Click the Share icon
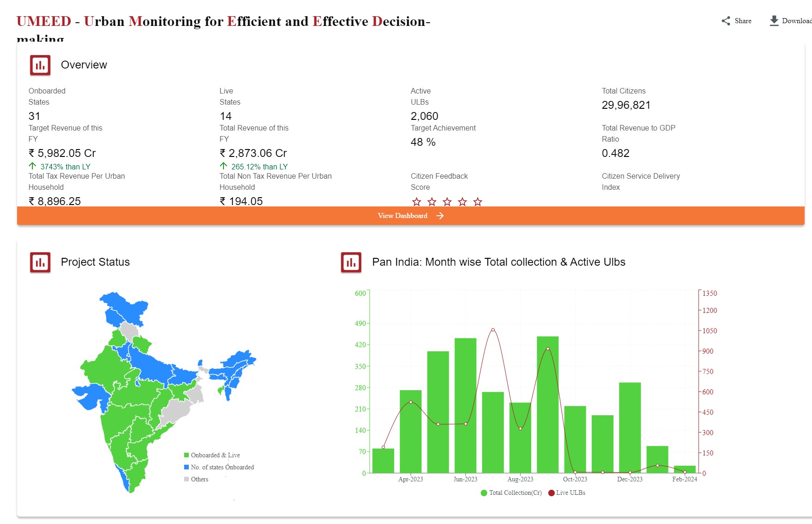The image size is (812, 524). [x=725, y=21]
